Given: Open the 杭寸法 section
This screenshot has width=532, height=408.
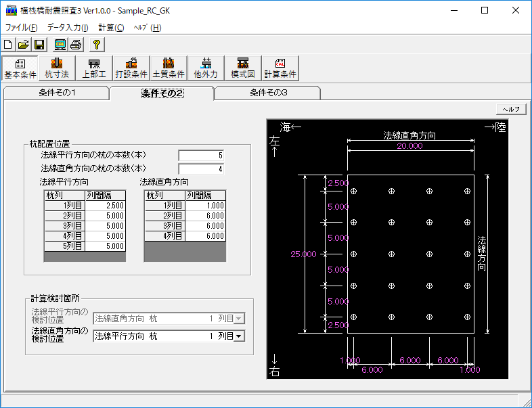Looking at the screenshot, I should [57, 68].
